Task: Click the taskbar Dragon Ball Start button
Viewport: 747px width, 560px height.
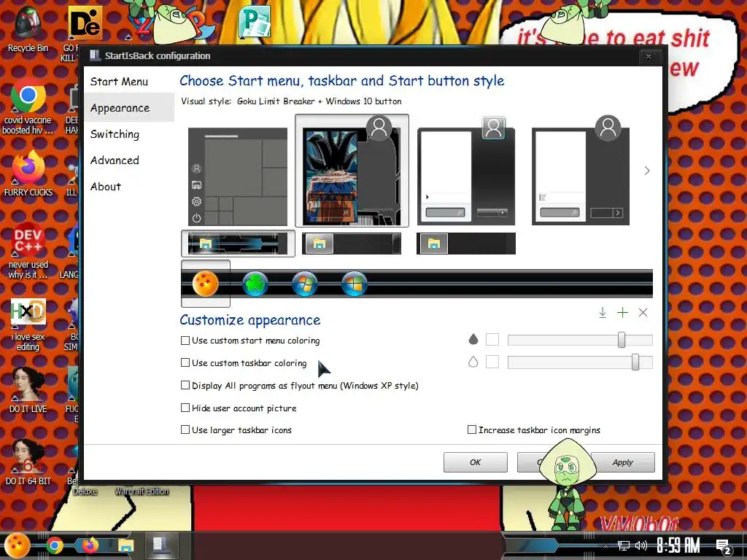Action: [x=18, y=545]
